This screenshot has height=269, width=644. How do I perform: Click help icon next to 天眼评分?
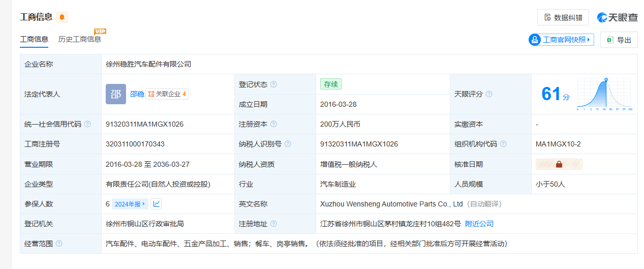(x=489, y=94)
